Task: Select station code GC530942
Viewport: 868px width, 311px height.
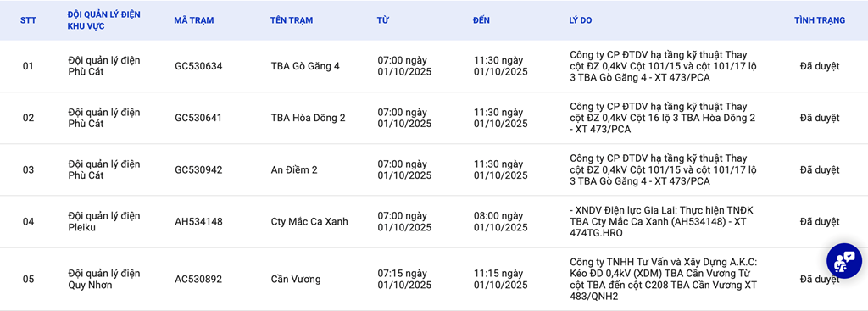Action: tap(198, 169)
